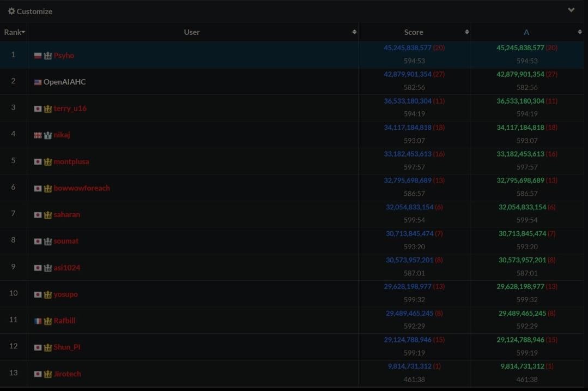Click the French flag beside Rafbill
This screenshot has height=391, width=588.
click(38, 321)
